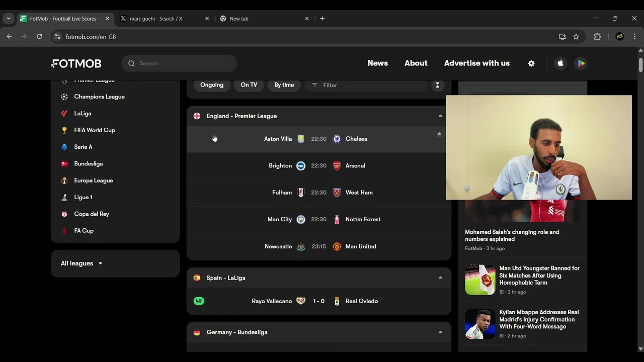Click the Man City crest
644x362 pixels.
[301, 219]
